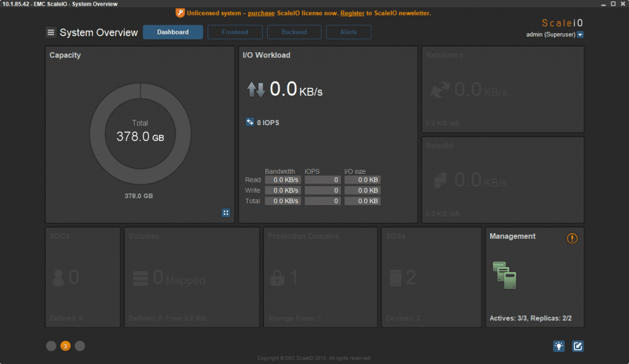
Task: Click the orange license key icon
Action: coord(180,13)
